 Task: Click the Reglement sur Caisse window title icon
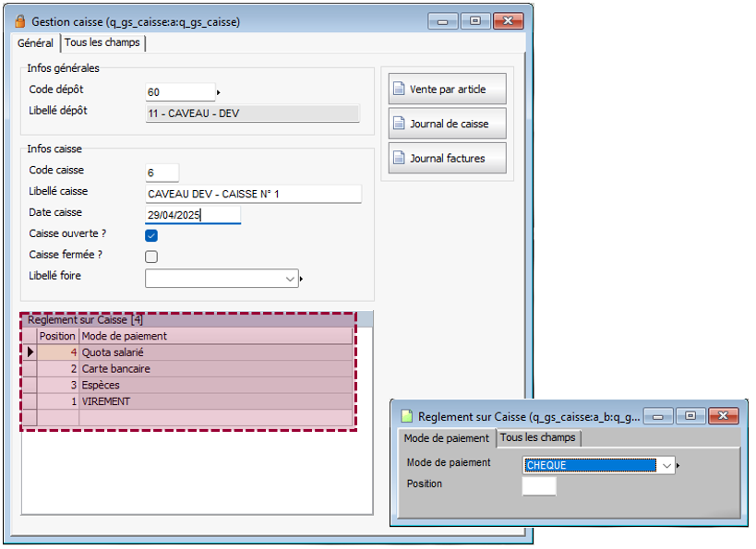(x=406, y=416)
